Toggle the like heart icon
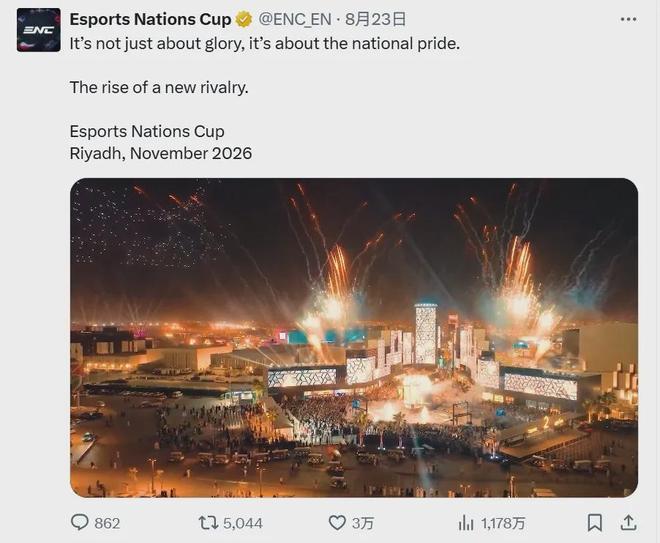Screen dimensions: 660x543 click(x=337, y=522)
